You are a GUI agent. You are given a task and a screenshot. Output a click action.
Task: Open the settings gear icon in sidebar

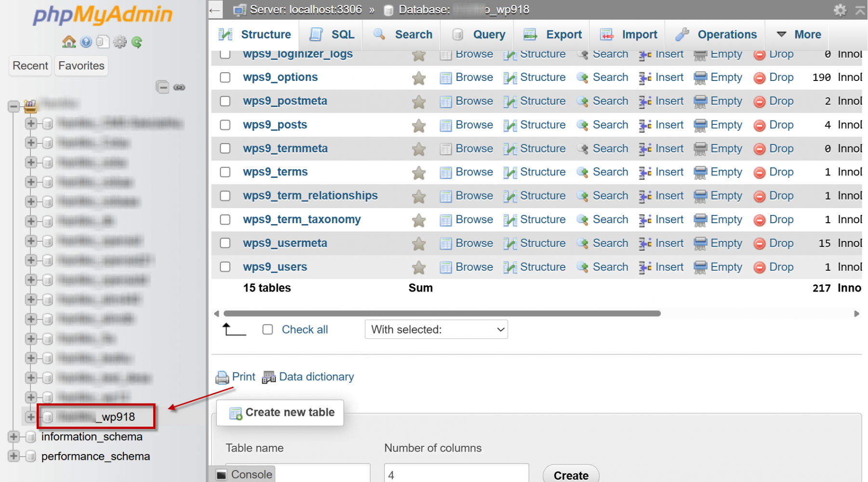(120, 42)
